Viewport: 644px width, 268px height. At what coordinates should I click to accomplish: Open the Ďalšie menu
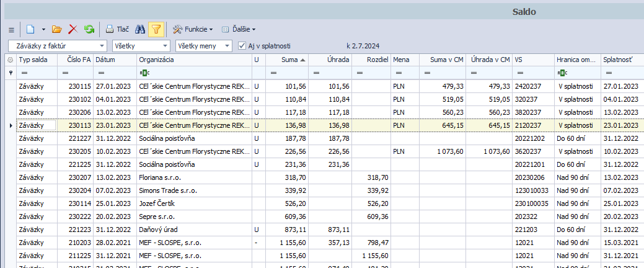(x=239, y=29)
